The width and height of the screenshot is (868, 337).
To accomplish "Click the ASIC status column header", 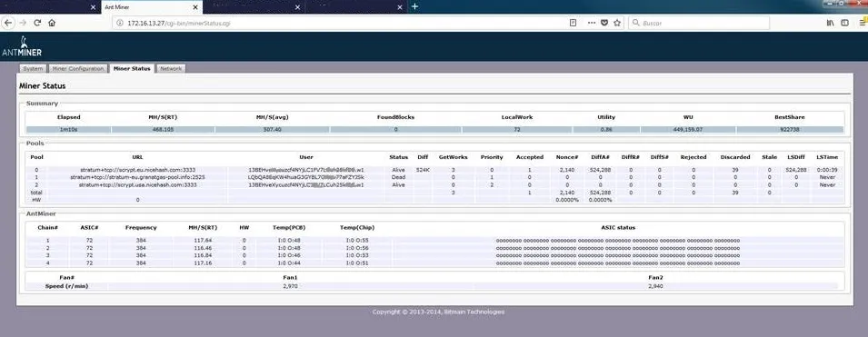I will 618,227.
